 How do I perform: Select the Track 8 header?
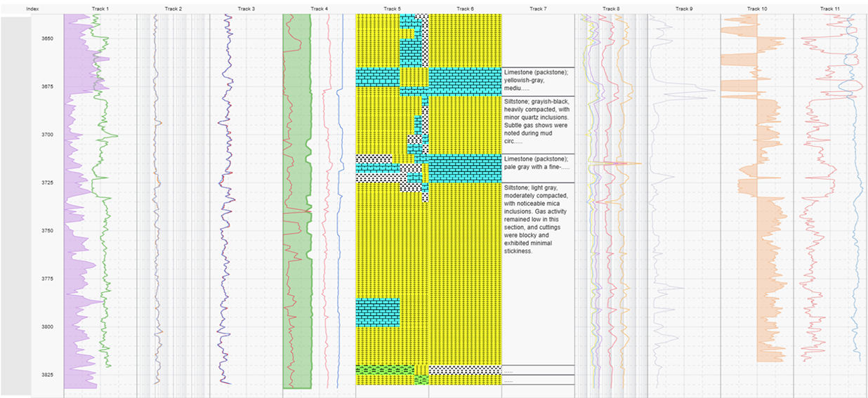[611, 8]
